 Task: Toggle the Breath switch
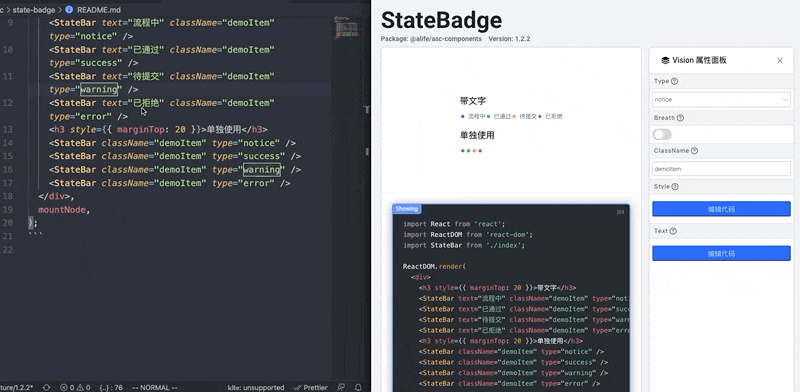(x=662, y=134)
